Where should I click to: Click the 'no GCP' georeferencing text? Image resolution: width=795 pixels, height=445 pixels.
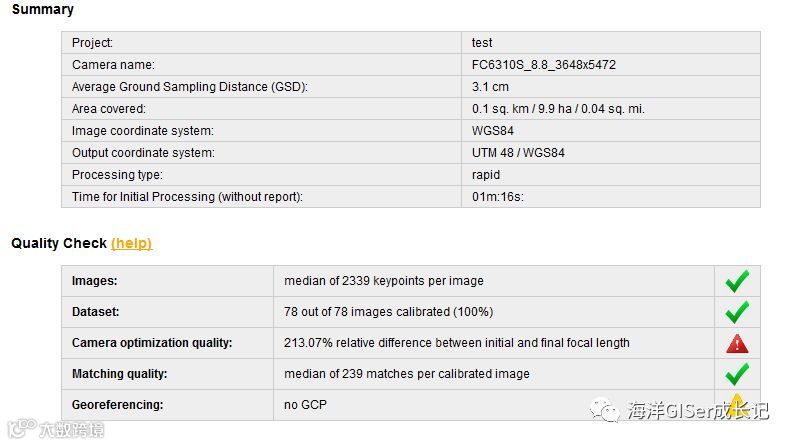(x=306, y=405)
